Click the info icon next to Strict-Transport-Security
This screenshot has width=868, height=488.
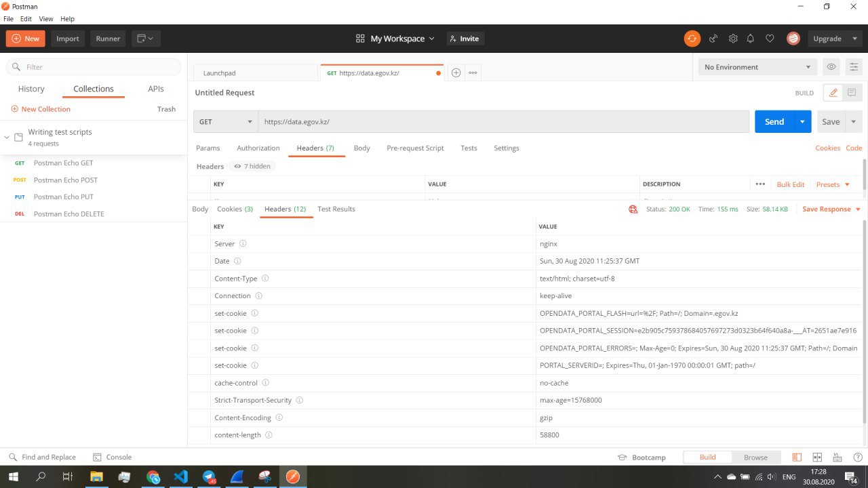300,400
